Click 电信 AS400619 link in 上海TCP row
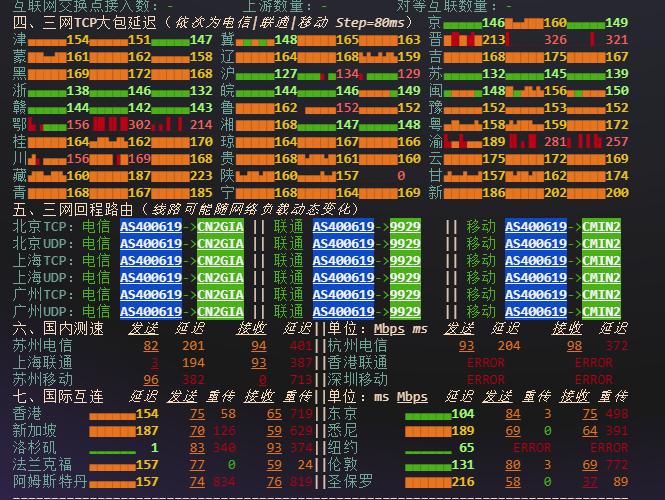This screenshot has height=500, width=665. (151, 261)
